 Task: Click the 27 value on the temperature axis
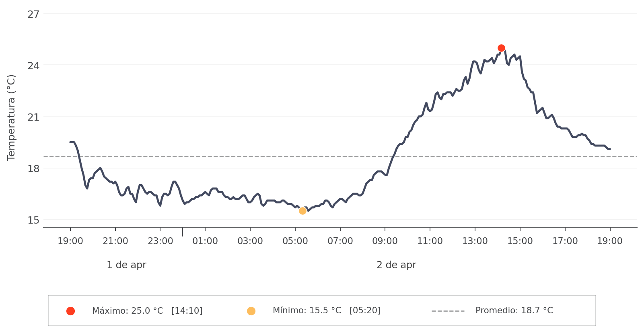pos(34,14)
